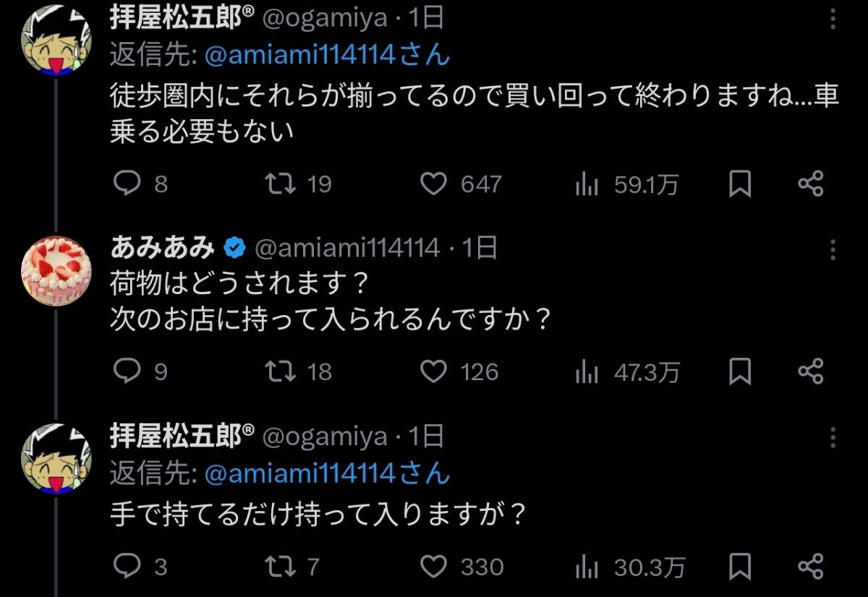The image size is (868, 597).
Task: Reply to the tweet with 8 replies
Action: [128, 184]
